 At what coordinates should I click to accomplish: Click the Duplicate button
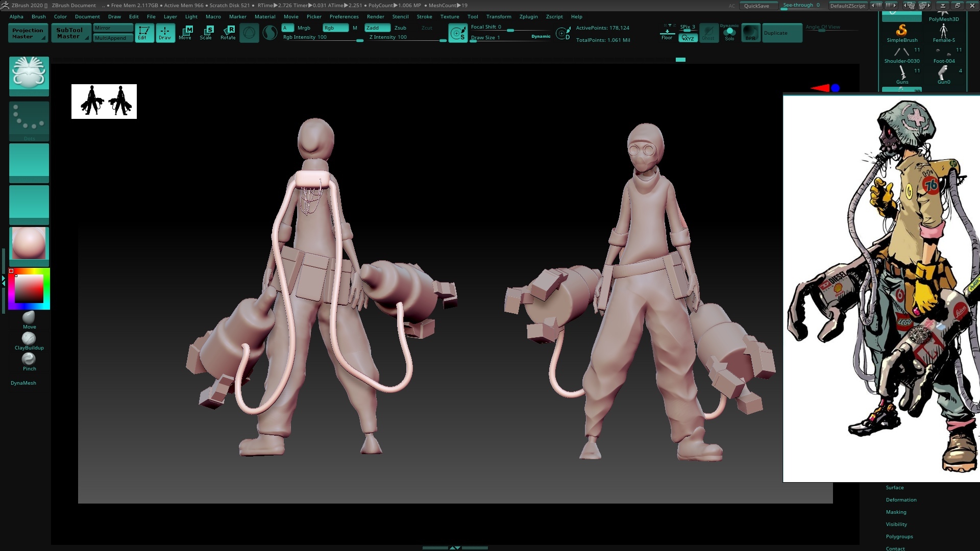781,33
